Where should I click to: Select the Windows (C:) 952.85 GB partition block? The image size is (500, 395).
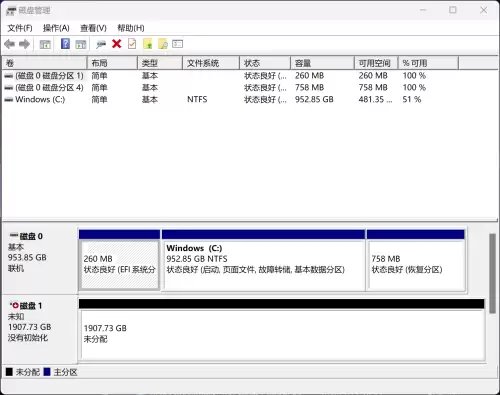point(263,260)
